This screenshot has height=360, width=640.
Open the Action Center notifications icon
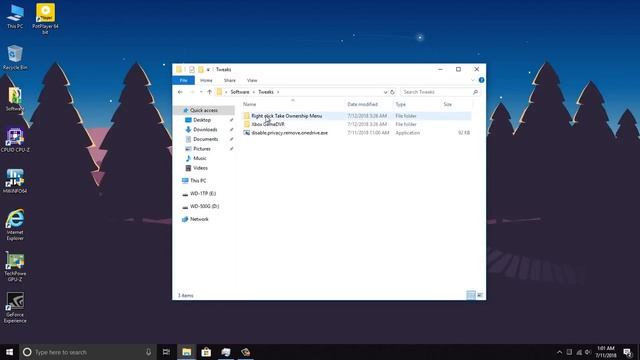(627, 352)
